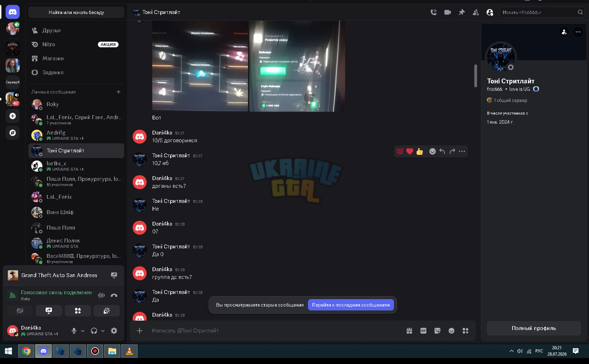Open the Сервер K server
Screen dimensions: 589x364
13,82
